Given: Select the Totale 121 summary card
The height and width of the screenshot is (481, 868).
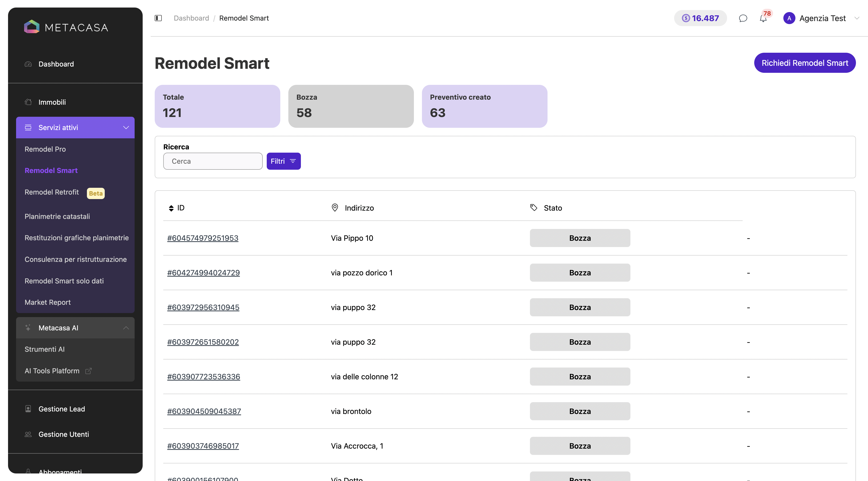Looking at the screenshot, I should click(x=217, y=106).
